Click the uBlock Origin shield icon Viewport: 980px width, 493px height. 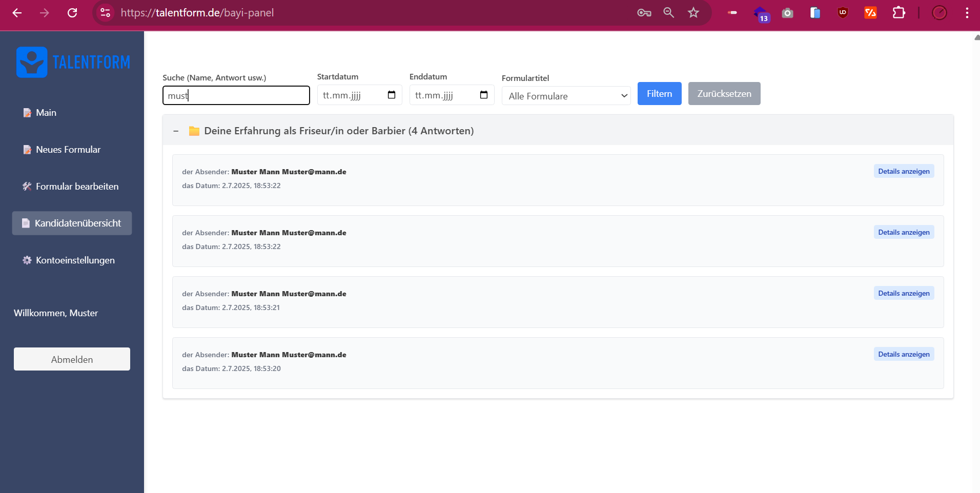click(843, 13)
